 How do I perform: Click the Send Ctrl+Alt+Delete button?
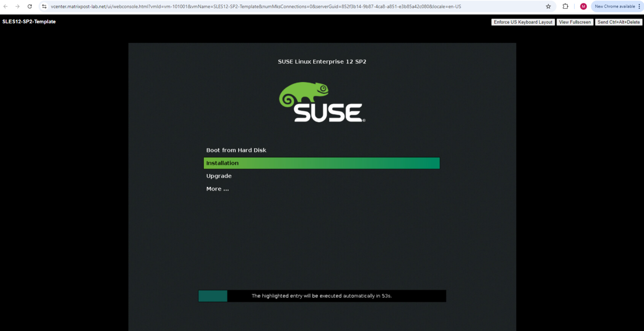619,22
